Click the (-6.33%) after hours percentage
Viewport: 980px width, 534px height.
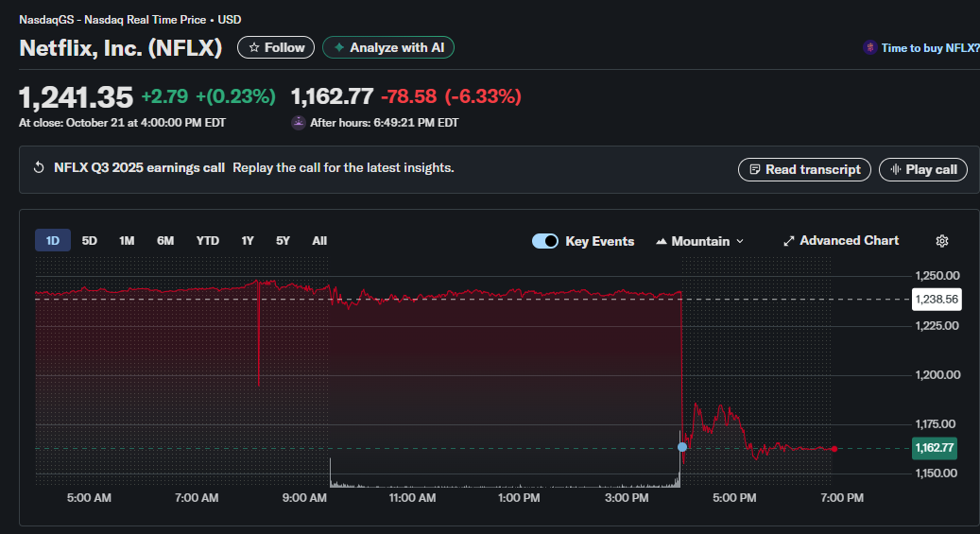click(x=483, y=96)
